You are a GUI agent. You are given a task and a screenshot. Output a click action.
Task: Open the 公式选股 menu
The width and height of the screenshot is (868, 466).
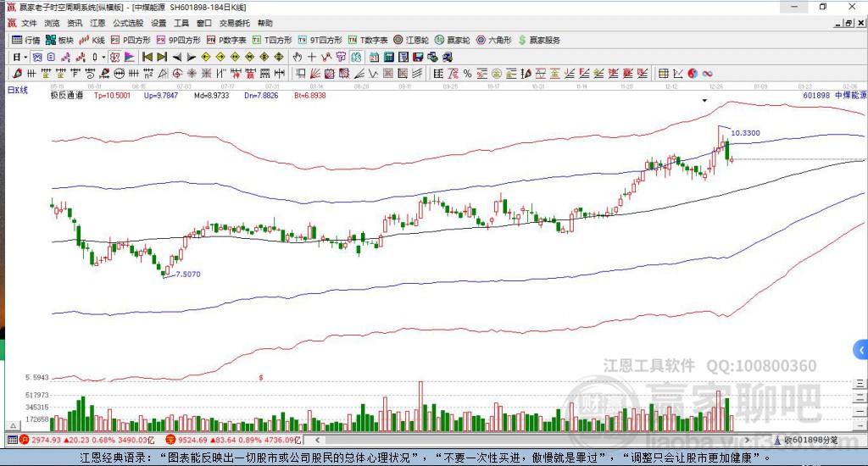[128, 23]
